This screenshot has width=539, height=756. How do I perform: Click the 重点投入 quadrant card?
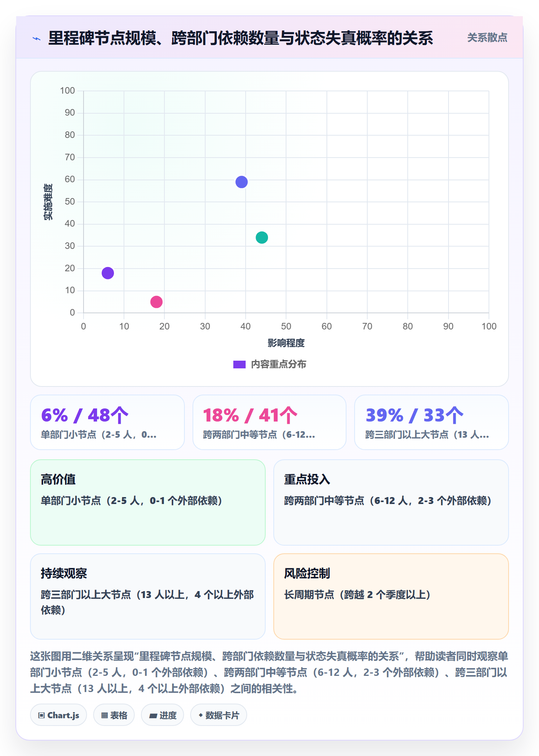coord(391,502)
